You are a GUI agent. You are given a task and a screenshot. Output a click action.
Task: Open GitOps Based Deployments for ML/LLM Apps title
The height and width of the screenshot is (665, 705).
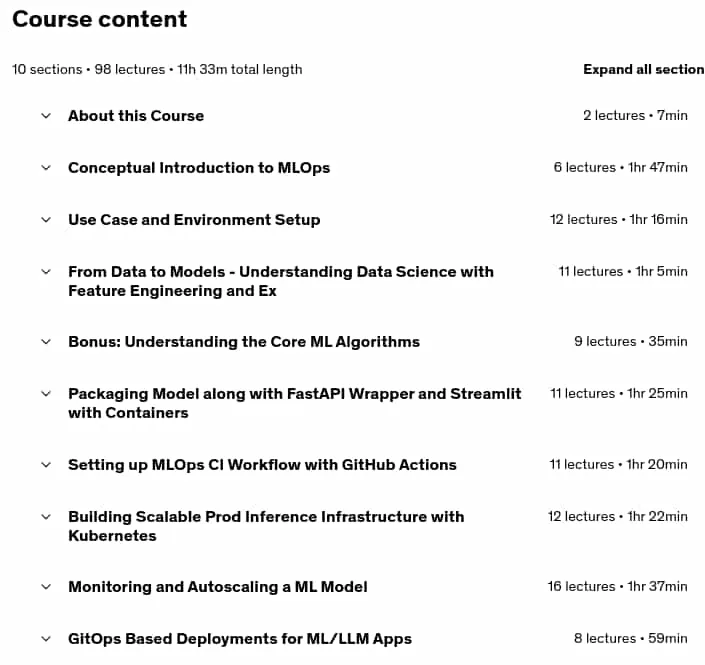240,639
